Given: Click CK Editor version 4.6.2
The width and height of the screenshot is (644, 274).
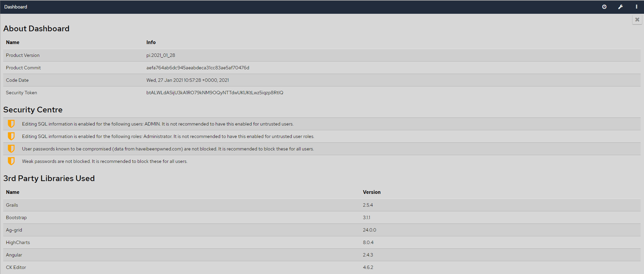Looking at the screenshot, I should [368, 267].
